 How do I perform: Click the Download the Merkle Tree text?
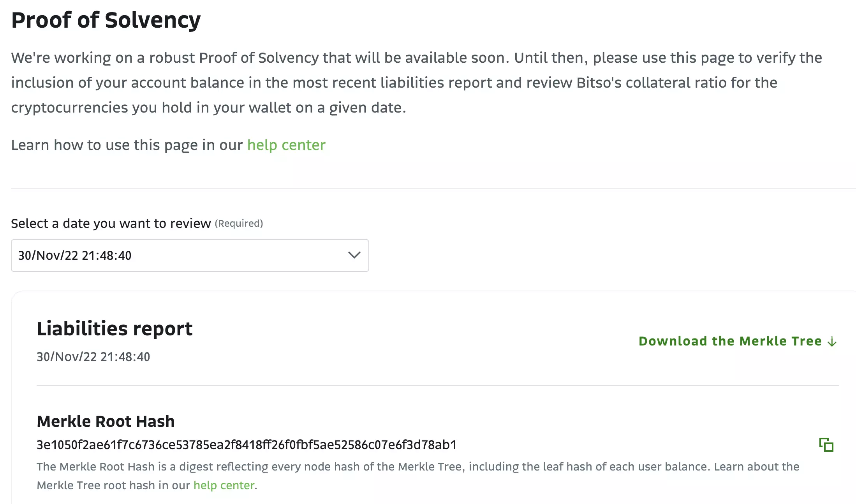[x=730, y=341]
